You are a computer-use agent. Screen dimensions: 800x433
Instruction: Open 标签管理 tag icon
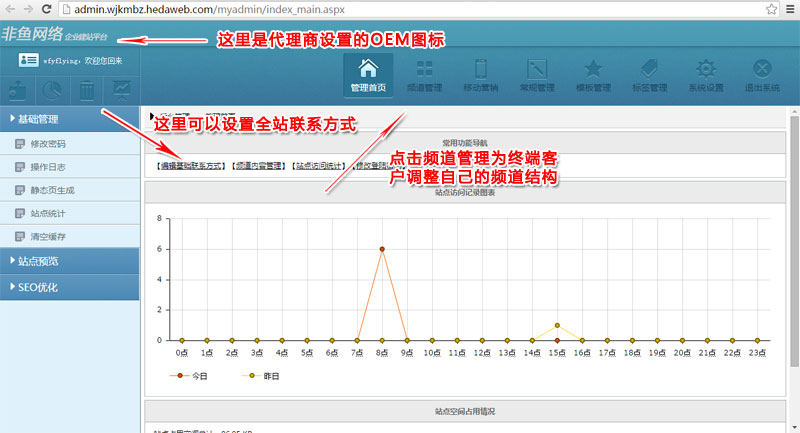point(649,74)
